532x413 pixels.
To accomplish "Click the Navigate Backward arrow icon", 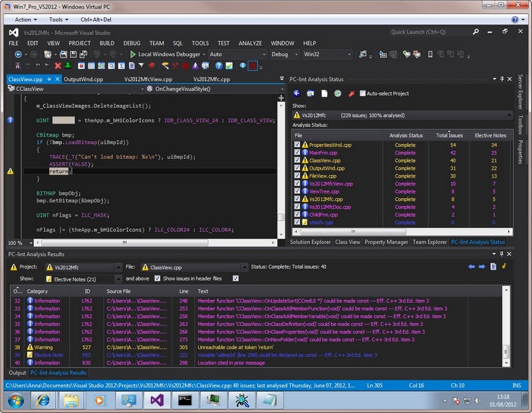I will 18,55.
